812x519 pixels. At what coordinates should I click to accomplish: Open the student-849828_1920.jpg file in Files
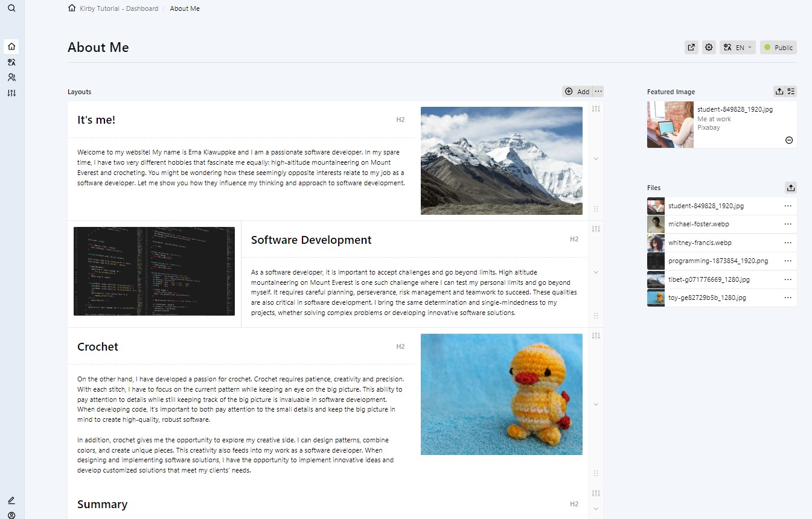(x=706, y=206)
